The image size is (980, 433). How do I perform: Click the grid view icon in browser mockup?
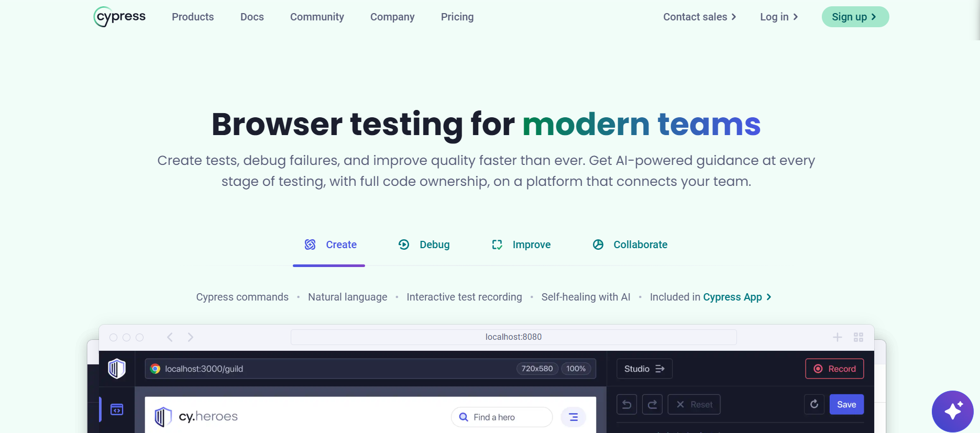(858, 337)
